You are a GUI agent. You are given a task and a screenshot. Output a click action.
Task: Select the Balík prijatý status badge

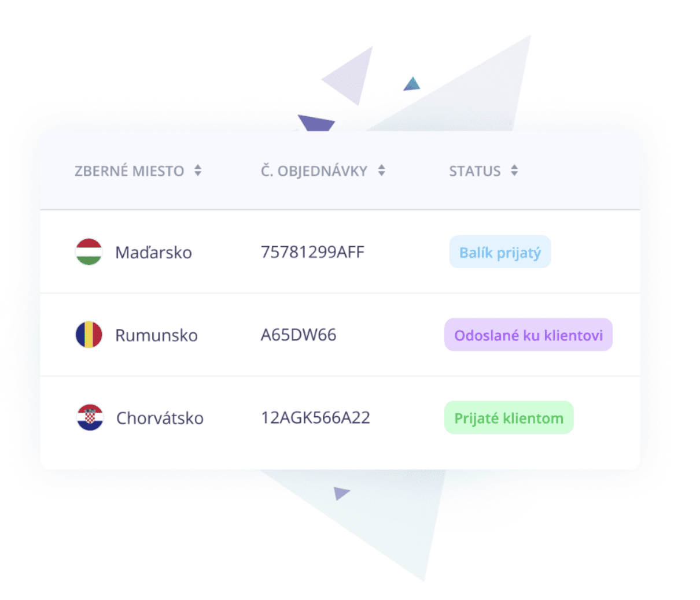pos(500,252)
